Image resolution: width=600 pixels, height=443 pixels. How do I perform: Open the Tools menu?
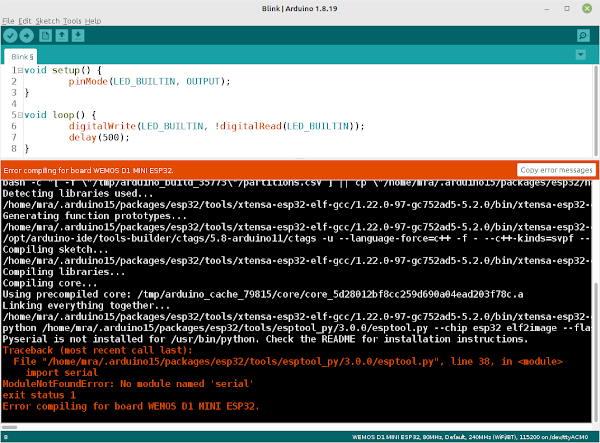click(72, 21)
